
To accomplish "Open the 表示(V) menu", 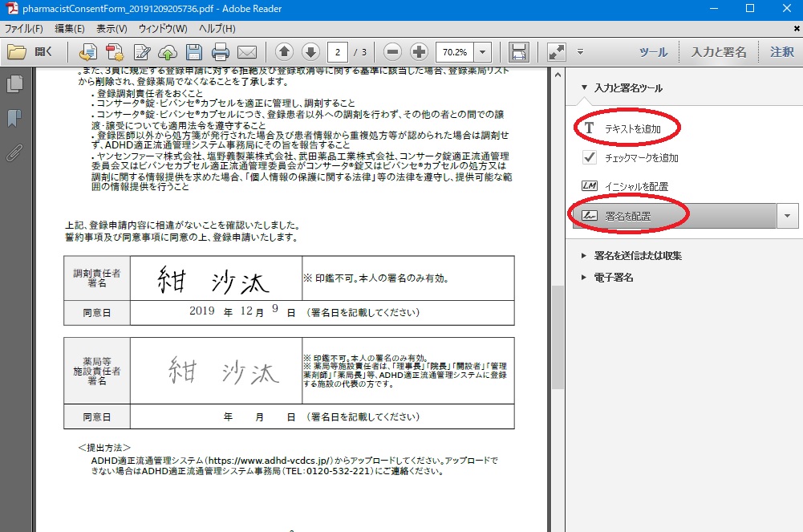I will tap(112, 29).
